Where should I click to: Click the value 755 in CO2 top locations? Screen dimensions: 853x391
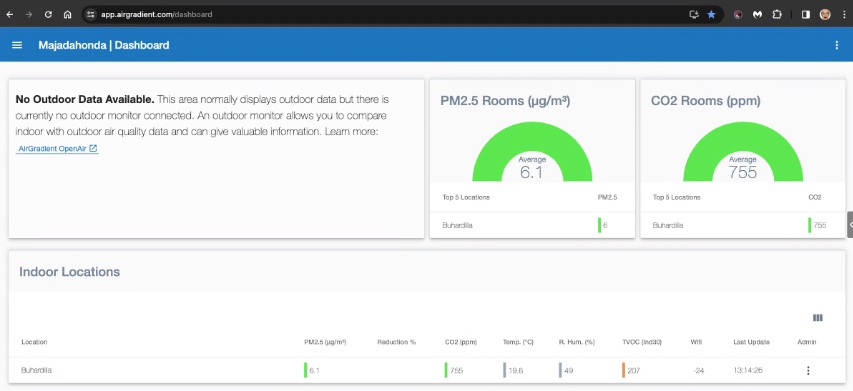(x=819, y=225)
